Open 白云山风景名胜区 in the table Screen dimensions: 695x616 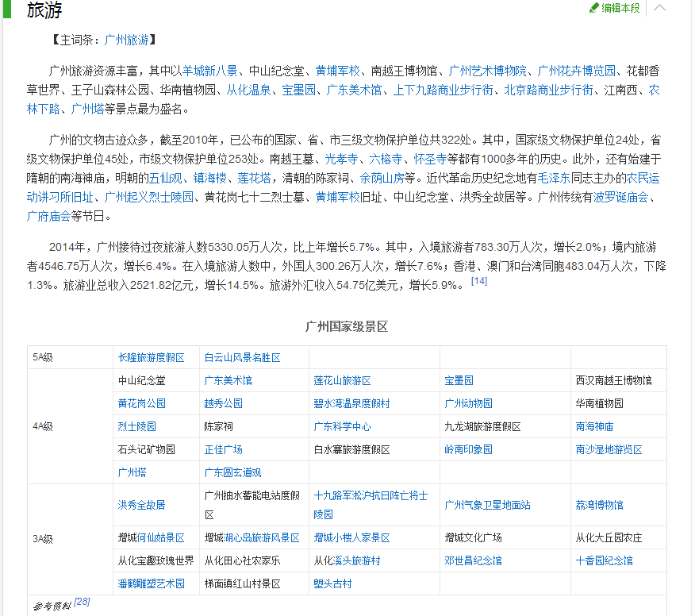coord(243,358)
